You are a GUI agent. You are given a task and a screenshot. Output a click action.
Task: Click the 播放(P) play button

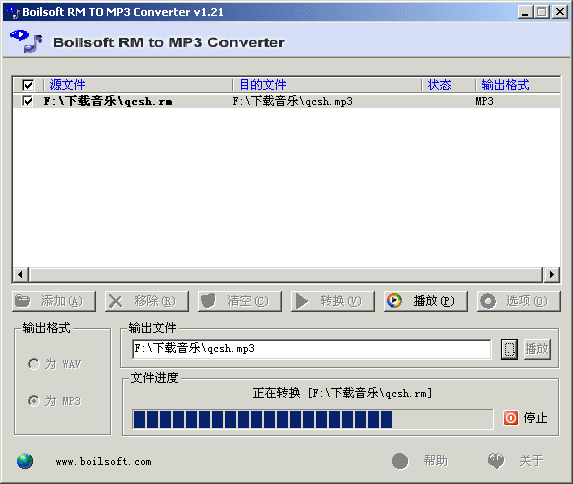(x=426, y=301)
